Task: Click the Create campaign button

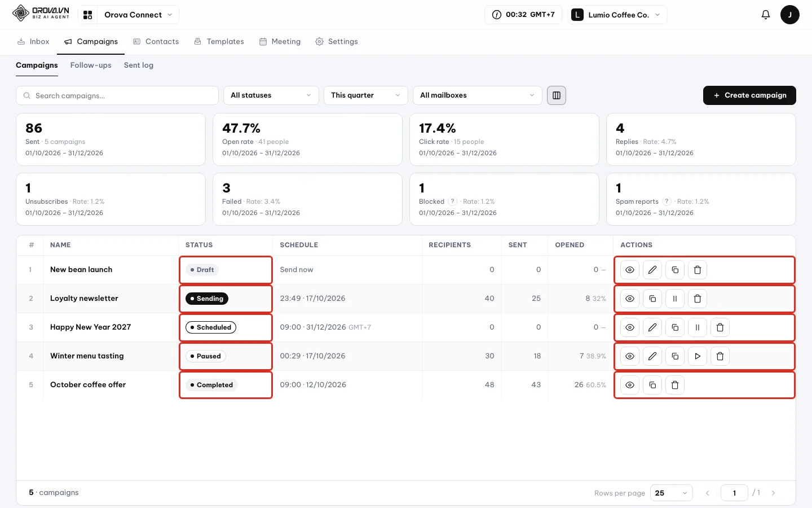Action: pyautogui.click(x=749, y=95)
